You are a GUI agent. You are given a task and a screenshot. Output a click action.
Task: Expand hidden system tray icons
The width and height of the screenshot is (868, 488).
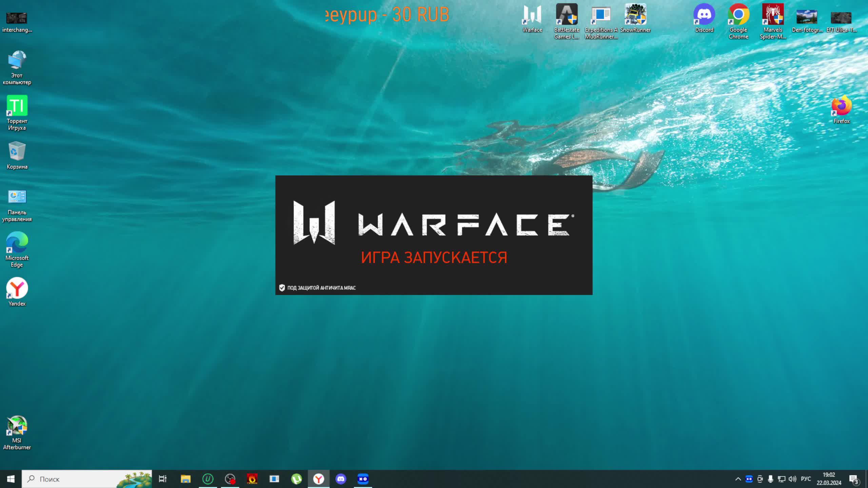point(738,479)
